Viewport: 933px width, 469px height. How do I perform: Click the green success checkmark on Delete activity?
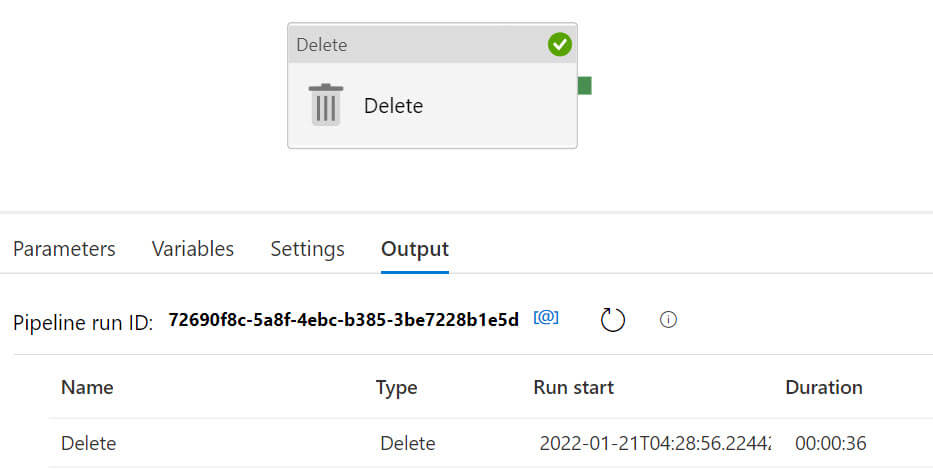(560, 44)
